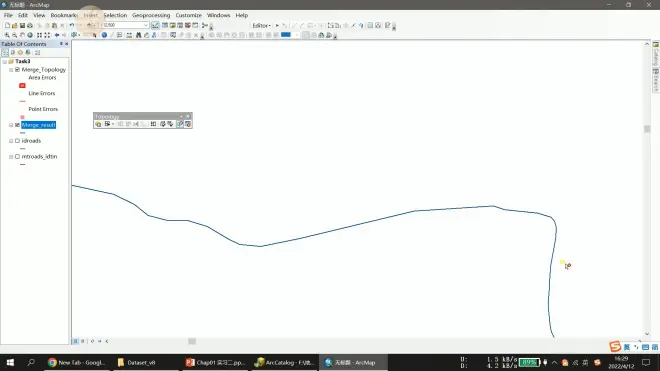Open the map scale dropdown
This screenshot has width=660, height=371.
146,25
